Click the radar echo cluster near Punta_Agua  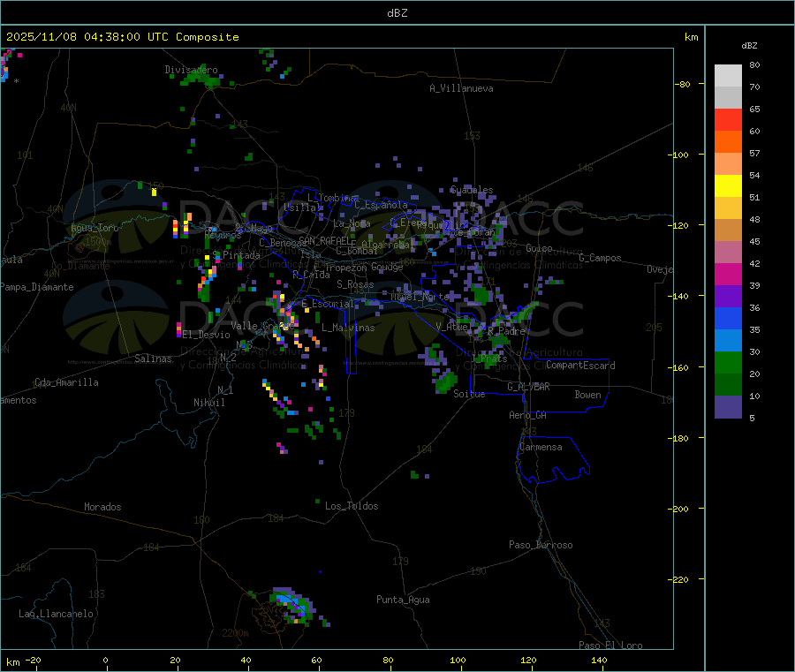tap(295, 606)
